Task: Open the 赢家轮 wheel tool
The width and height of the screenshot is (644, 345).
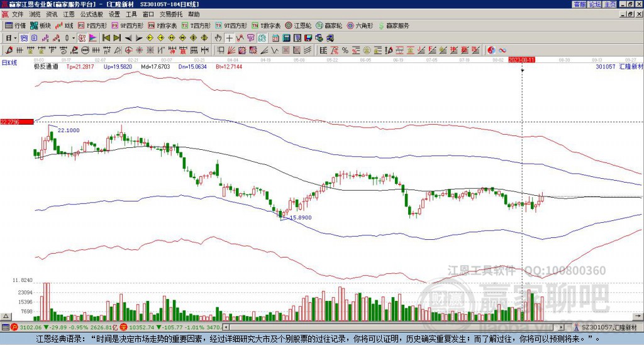Action: [x=329, y=25]
